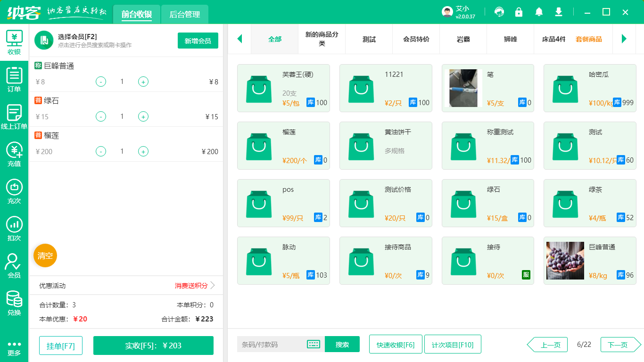
Task: Open notifications via the bell icon
Action: tap(539, 12)
